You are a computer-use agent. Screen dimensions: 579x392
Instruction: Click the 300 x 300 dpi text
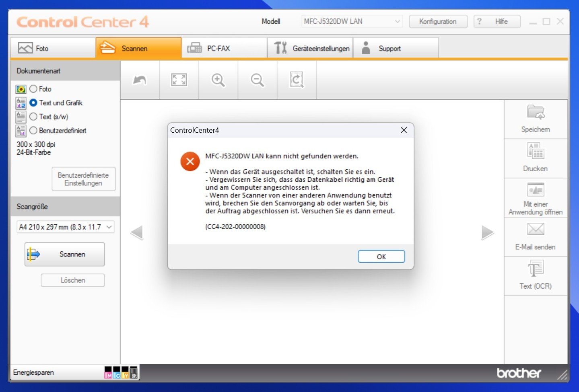36,144
